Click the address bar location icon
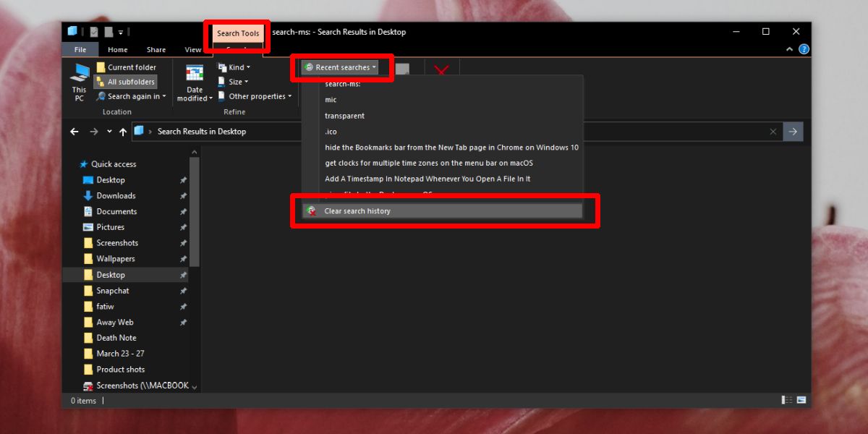Image resolution: width=868 pixels, height=434 pixels. 139,131
